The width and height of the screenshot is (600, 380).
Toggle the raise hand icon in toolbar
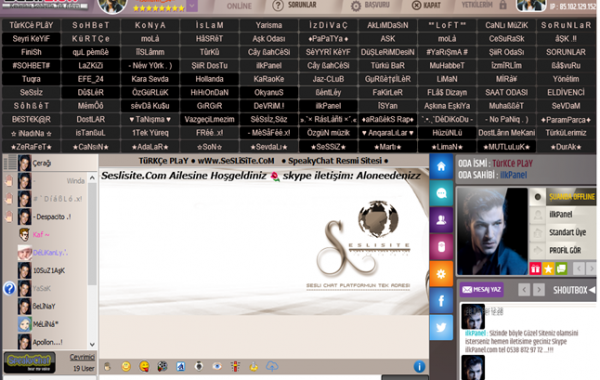(x=108, y=366)
